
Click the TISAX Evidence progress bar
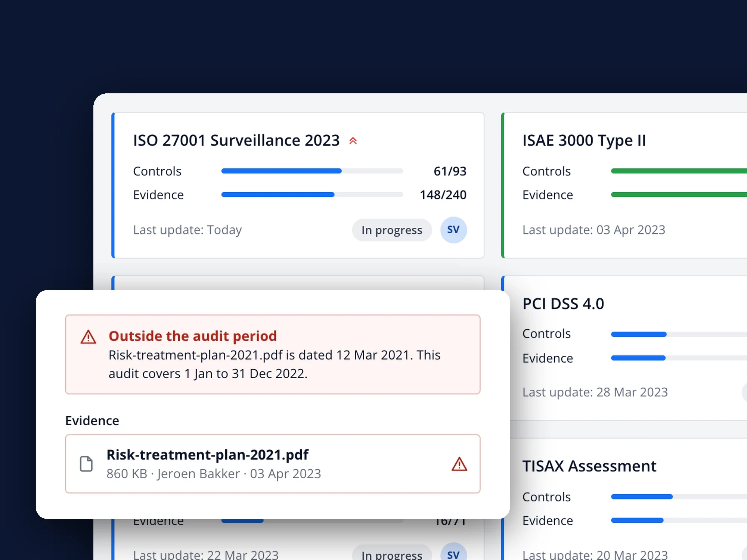[679, 520]
